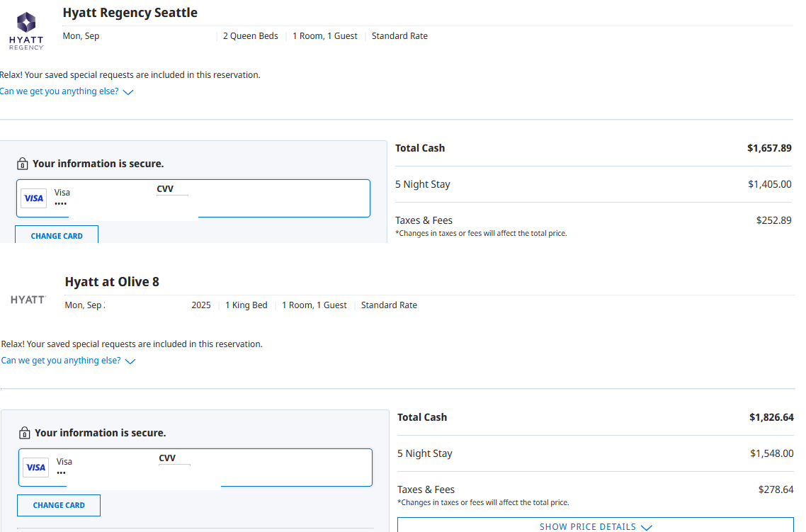This screenshot has height=532, width=806.
Task: Click the $1,826.64 total cash amount
Action: 771,417
